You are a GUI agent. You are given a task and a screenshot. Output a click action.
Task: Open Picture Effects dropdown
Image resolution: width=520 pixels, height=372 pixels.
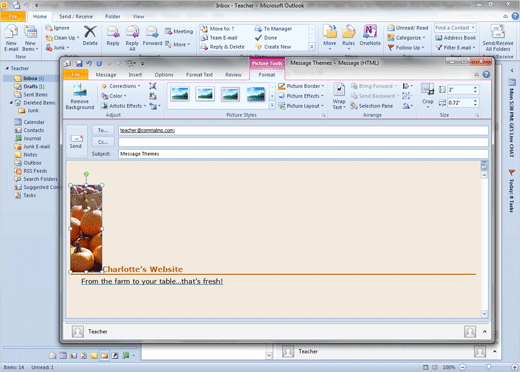pyautogui.click(x=301, y=96)
